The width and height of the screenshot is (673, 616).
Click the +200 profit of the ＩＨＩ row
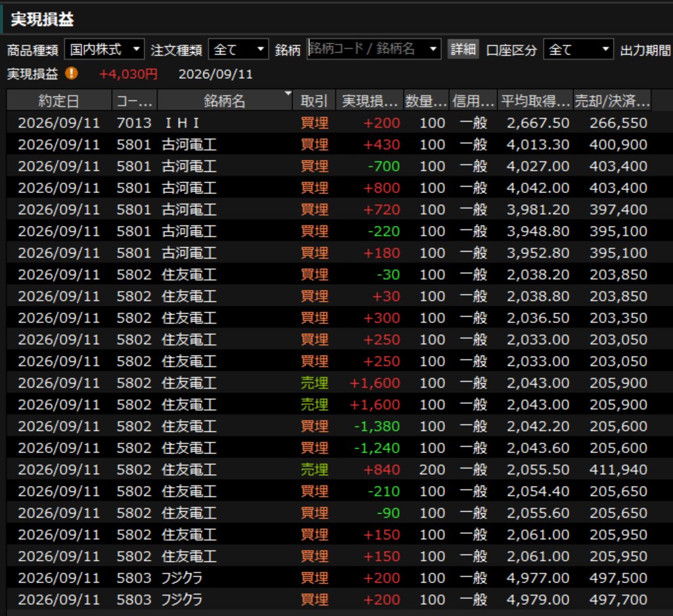pyautogui.click(x=381, y=123)
